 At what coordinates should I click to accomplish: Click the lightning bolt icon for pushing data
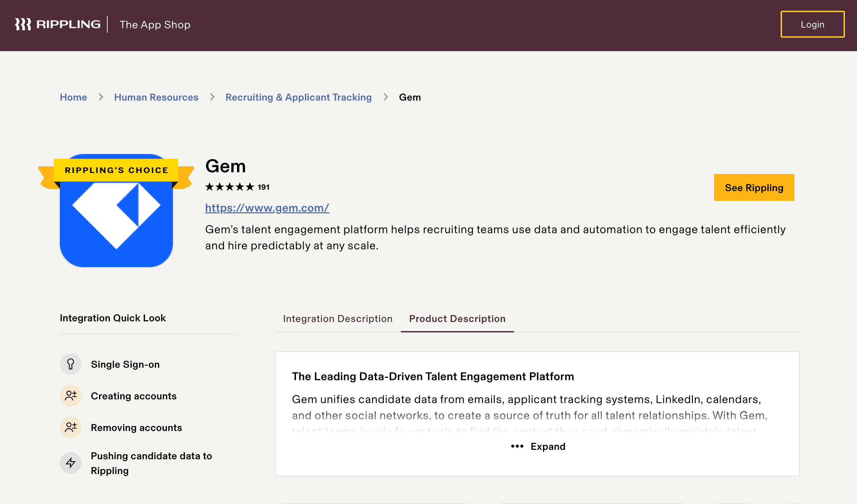coord(70,463)
